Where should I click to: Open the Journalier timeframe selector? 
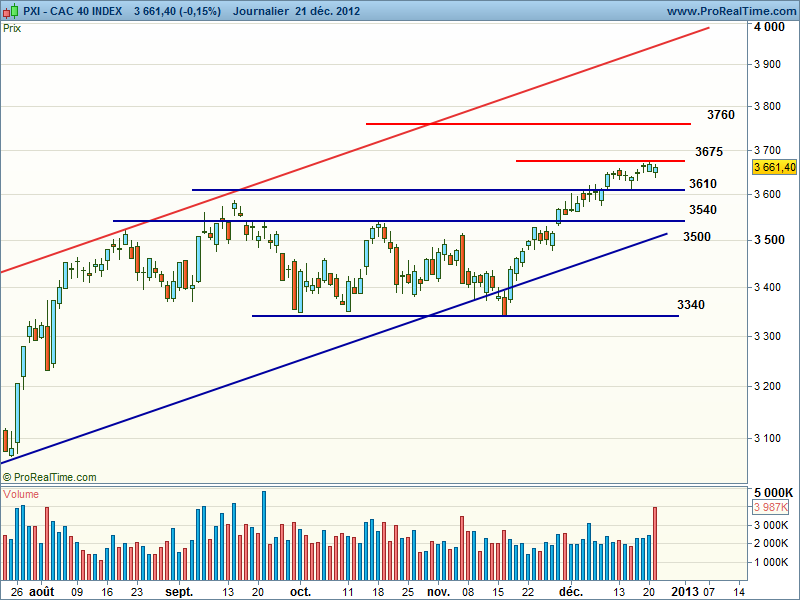tap(260, 10)
